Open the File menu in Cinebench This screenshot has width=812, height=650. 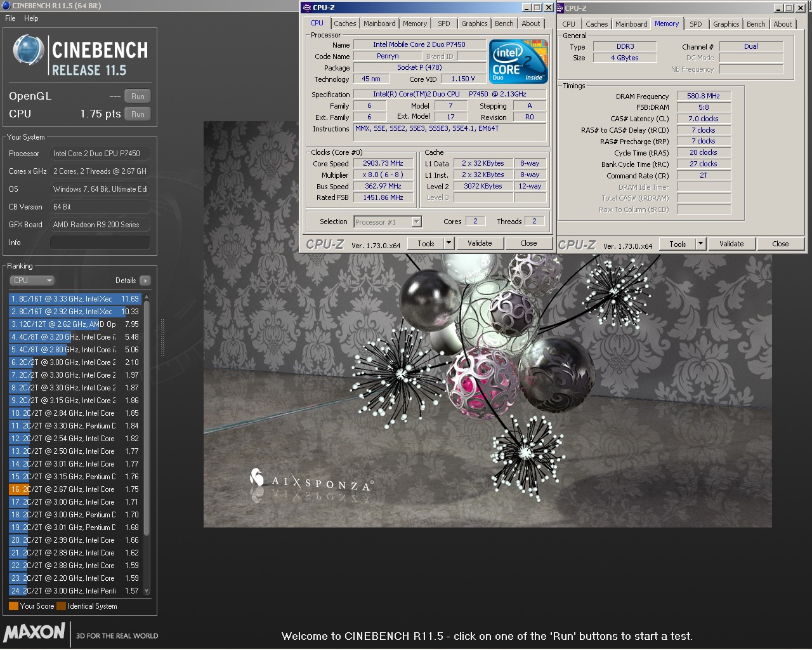10,18
